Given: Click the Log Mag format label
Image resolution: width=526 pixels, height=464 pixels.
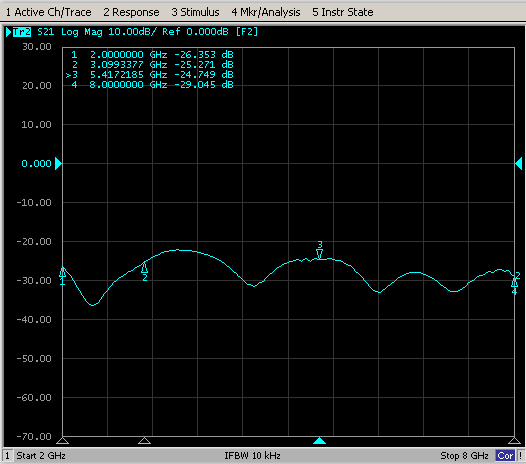Looking at the screenshot, I should [82, 32].
